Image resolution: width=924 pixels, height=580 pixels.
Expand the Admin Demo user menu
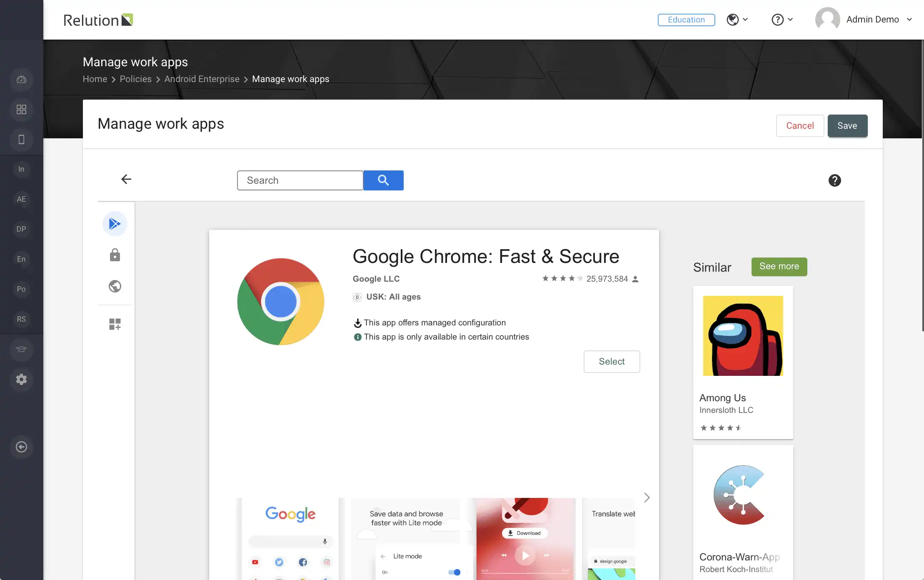(x=909, y=20)
